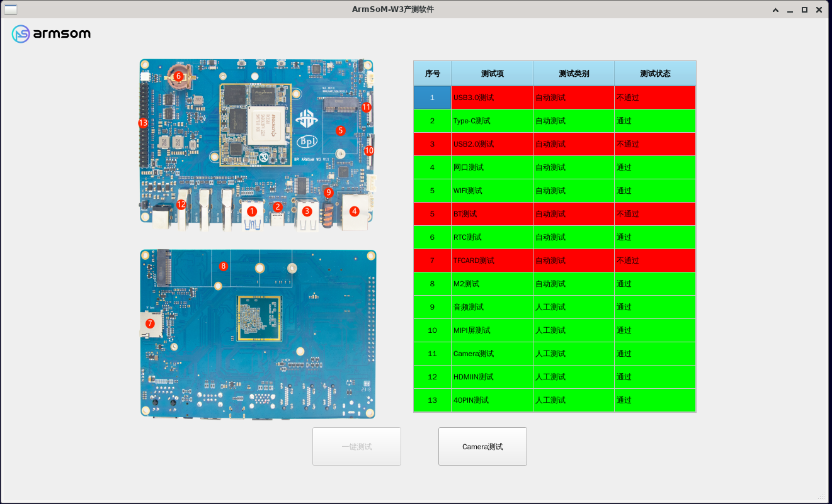Select the MIPI屏测试 cell
Image resolution: width=832 pixels, height=504 pixels.
(493, 330)
